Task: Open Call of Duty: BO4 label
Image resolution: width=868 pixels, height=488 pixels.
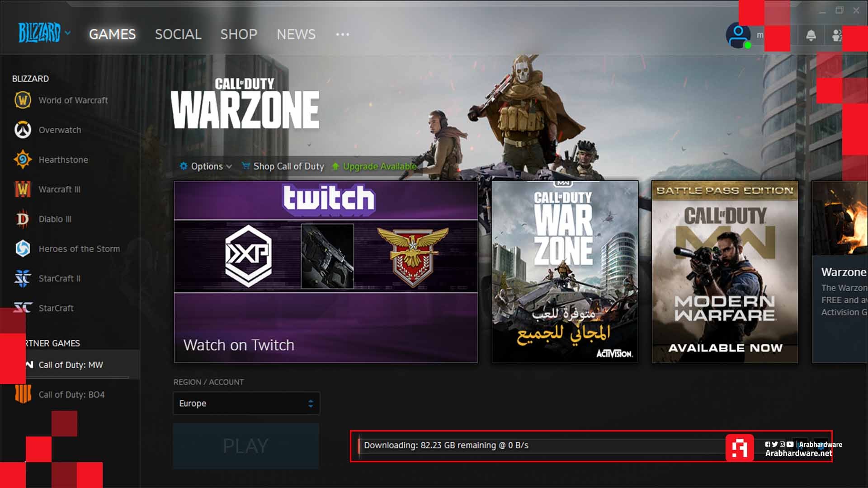Action: point(71,394)
